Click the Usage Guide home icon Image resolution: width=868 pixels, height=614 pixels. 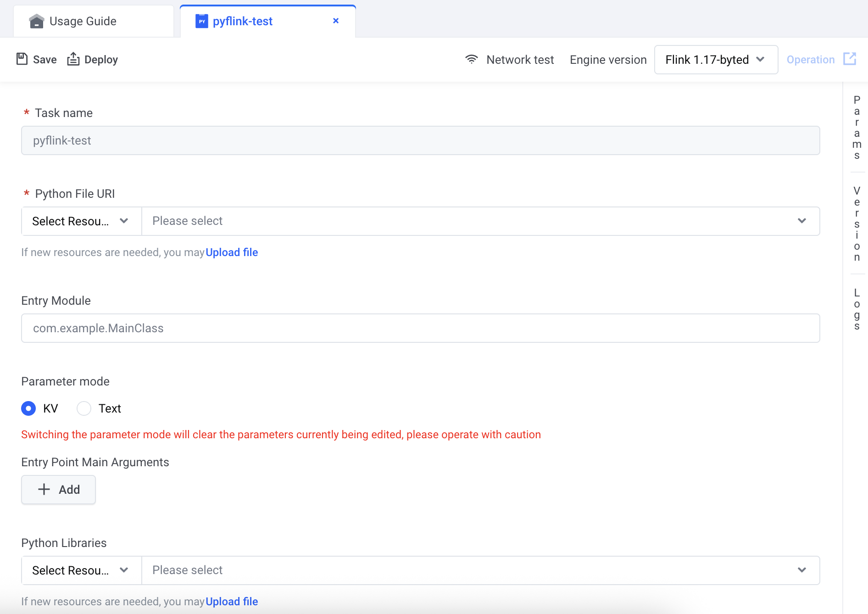coord(36,21)
